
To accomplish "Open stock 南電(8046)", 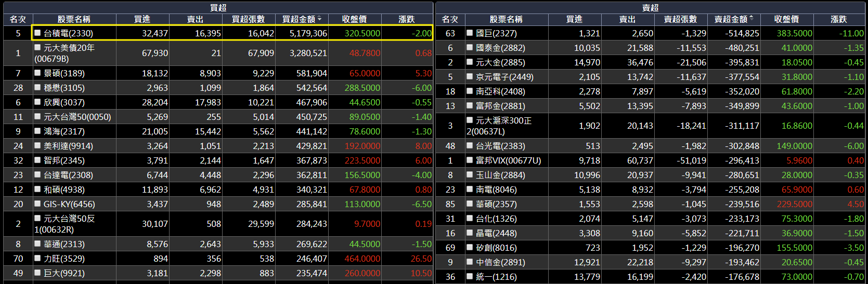I will pos(496,190).
